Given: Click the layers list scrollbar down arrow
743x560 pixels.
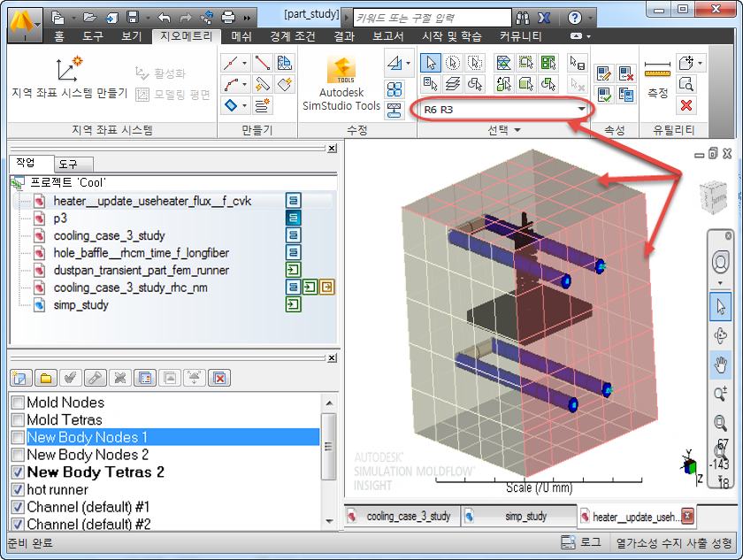Looking at the screenshot, I should click(x=329, y=521).
